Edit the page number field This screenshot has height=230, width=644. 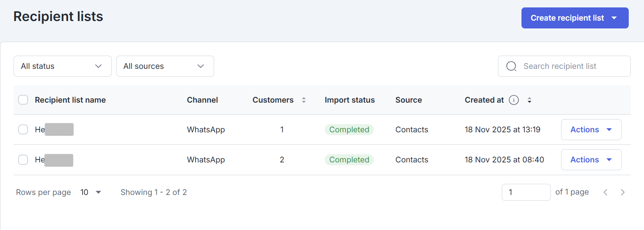click(526, 192)
